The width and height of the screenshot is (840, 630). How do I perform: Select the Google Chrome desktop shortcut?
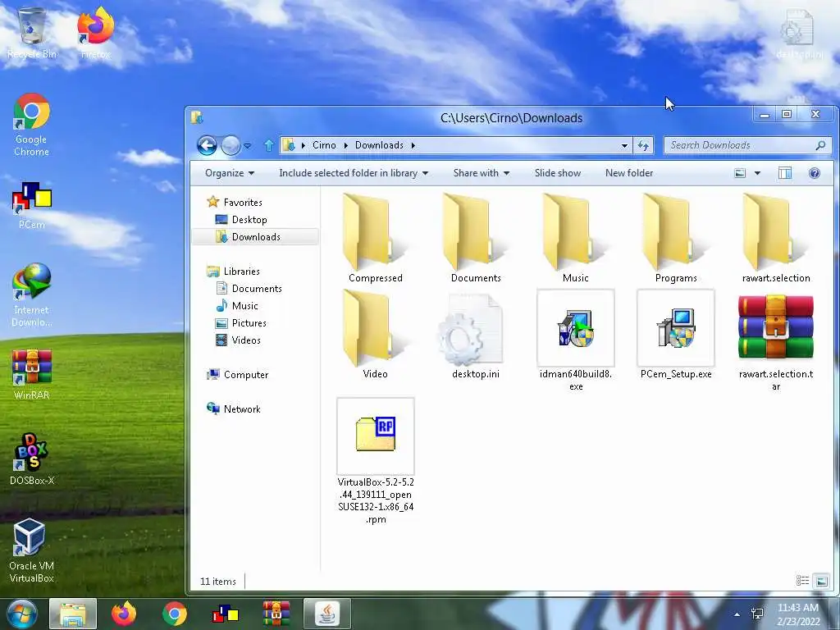(32, 126)
